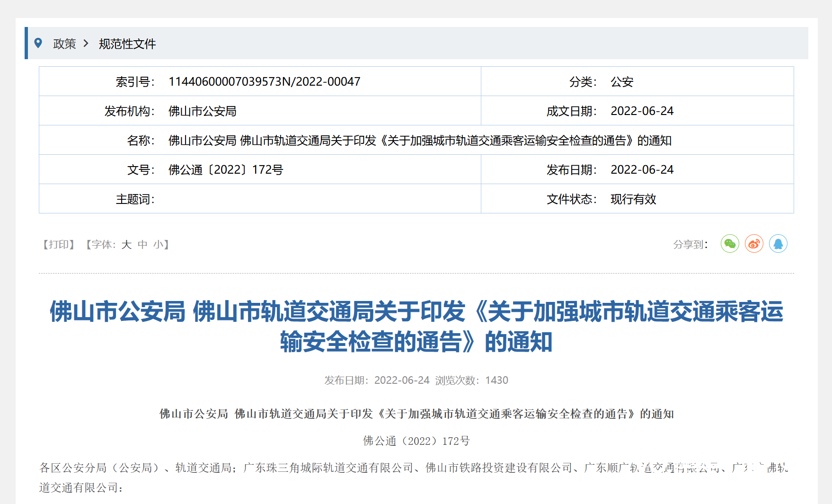832x504 pixels.
Task: Share the article to WeChat
Action: 730,244
